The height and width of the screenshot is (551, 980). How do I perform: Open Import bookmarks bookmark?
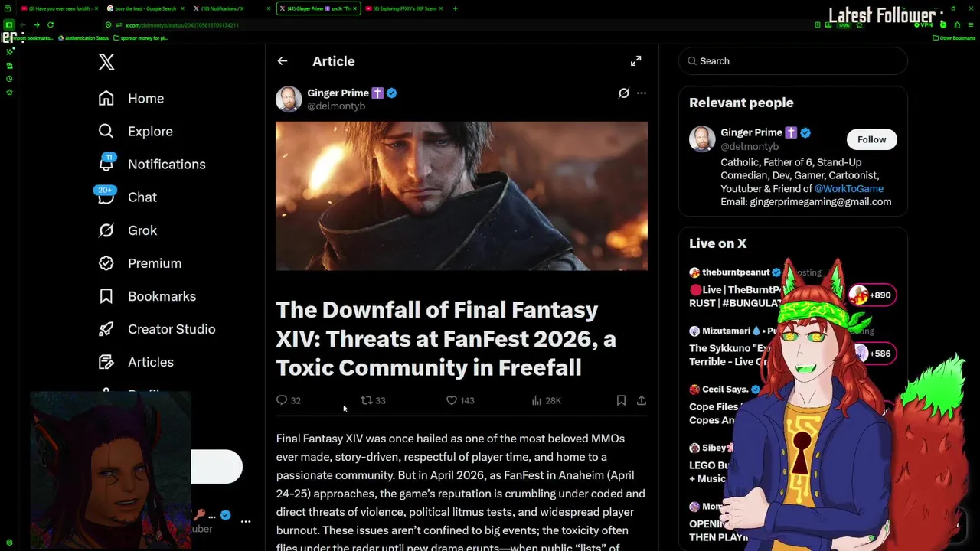tap(31, 38)
